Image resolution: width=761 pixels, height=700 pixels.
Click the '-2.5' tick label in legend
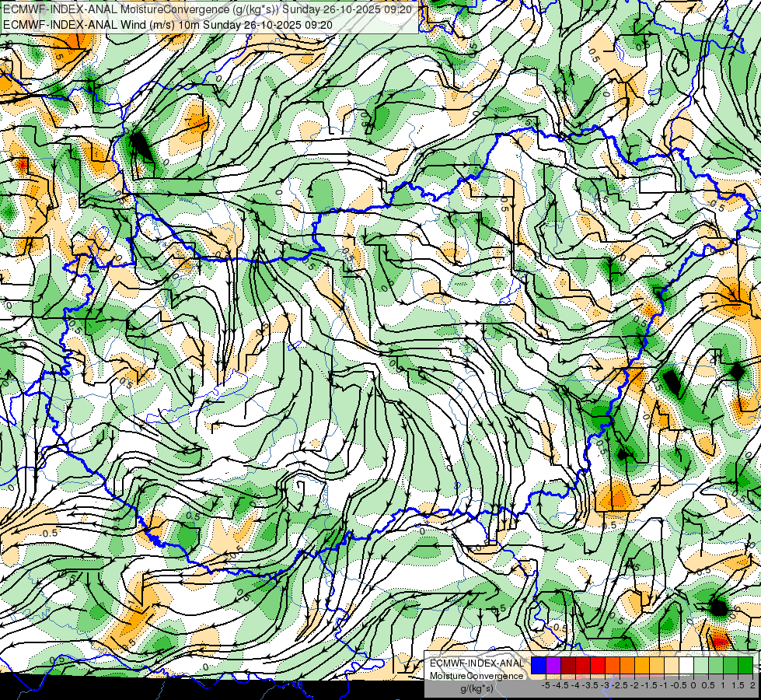click(620, 685)
